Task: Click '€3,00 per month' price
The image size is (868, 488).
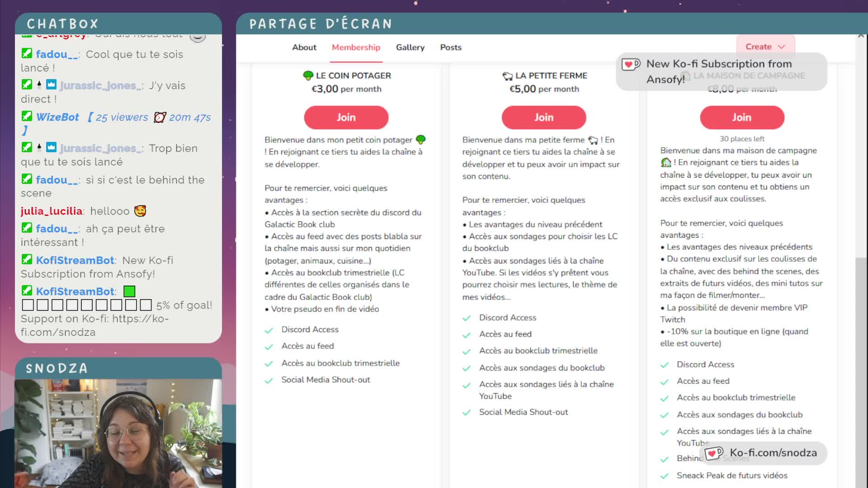Action: click(346, 89)
